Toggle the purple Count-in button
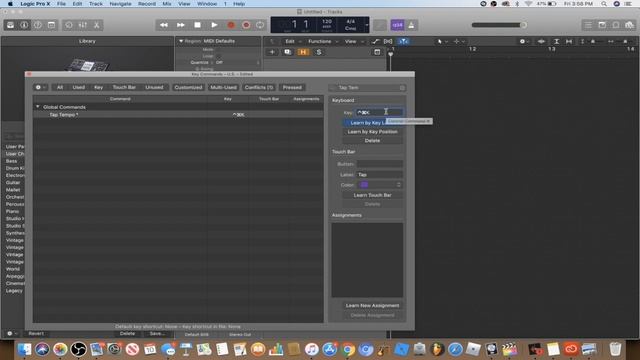Image resolution: width=640 pixels, height=360 pixels. point(397,25)
